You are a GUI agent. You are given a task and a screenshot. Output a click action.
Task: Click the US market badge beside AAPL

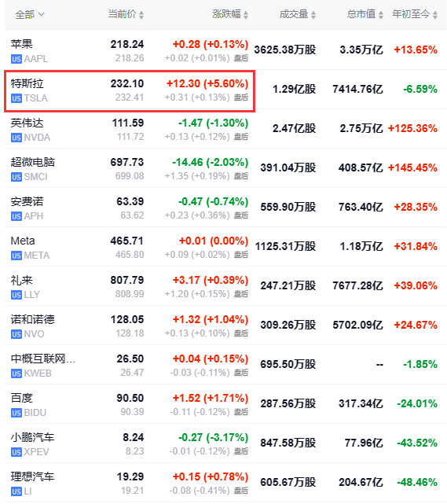point(16,59)
